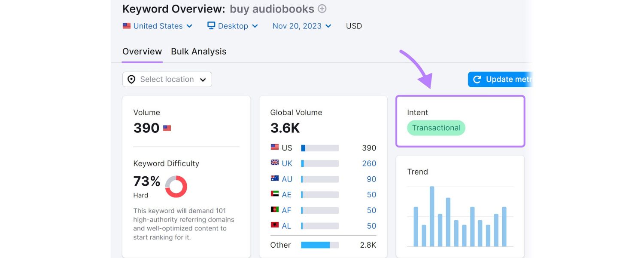The image size is (644, 258).
Task: Click the Update metrics button
Action: (x=507, y=79)
